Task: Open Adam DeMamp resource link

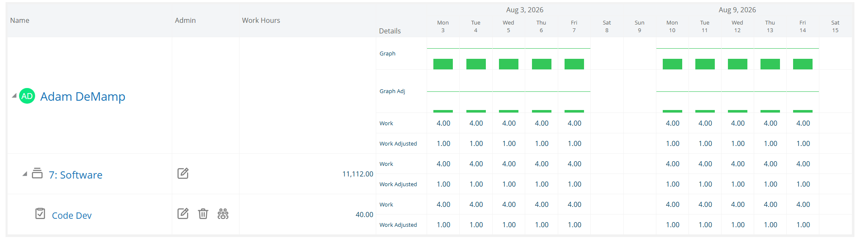Action: tap(83, 96)
